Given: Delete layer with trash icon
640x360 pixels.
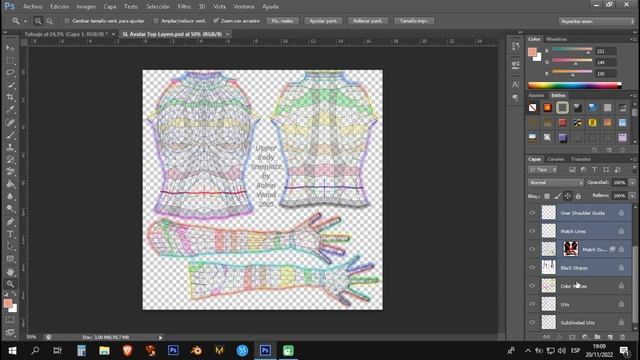Looking at the screenshot, I should point(622,337).
